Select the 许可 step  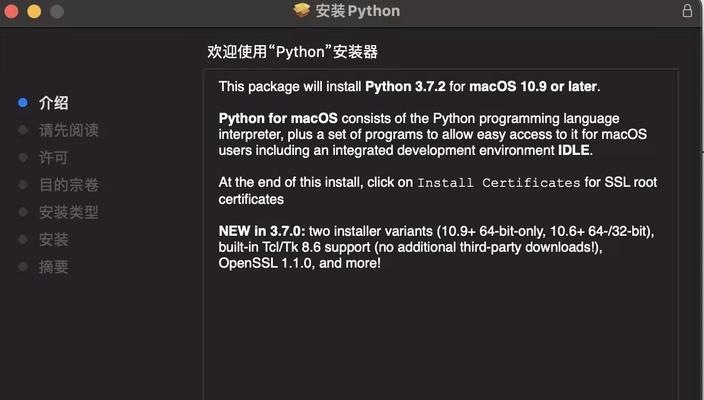[53, 158]
